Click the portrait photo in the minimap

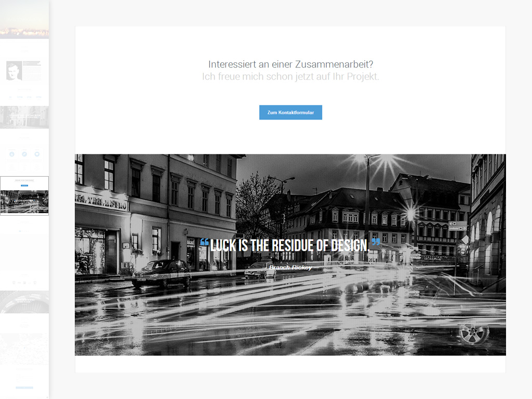(x=14, y=71)
